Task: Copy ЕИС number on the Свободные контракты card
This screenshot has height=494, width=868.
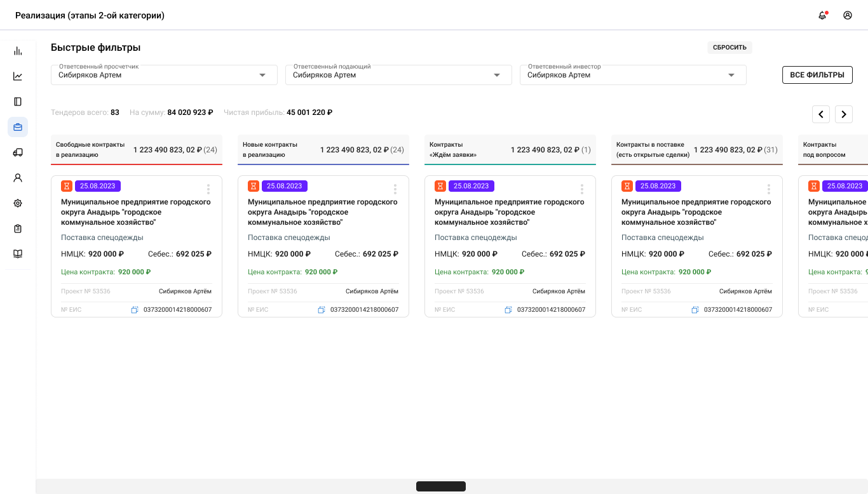Action: pos(135,310)
